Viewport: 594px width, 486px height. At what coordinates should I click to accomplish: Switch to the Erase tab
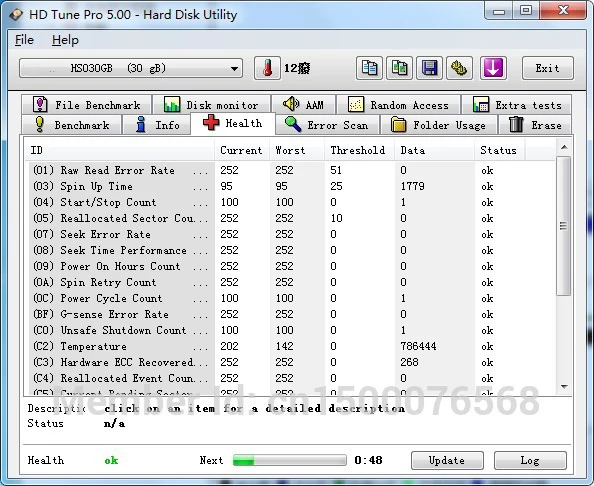pyautogui.click(x=535, y=125)
